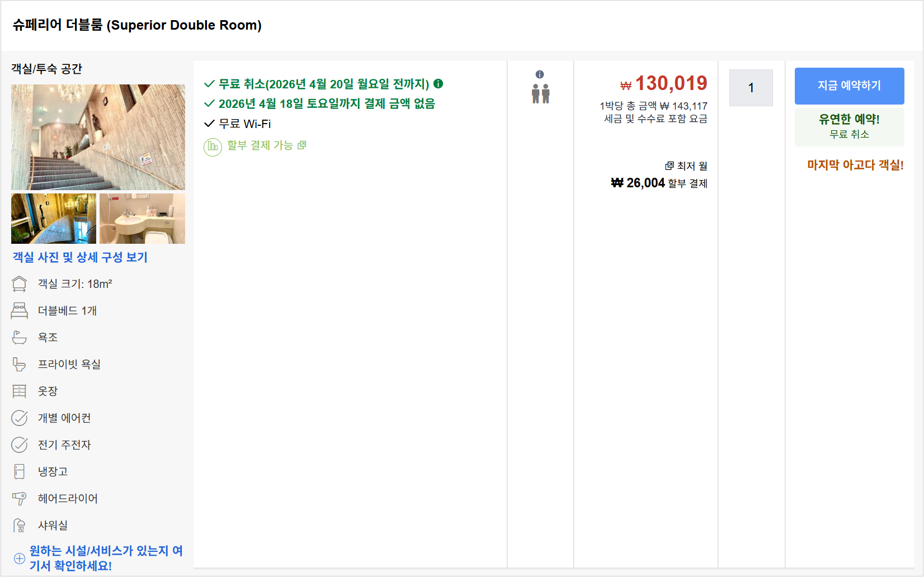
Task: Open the room quantity dropdown showing 1
Action: coord(751,88)
